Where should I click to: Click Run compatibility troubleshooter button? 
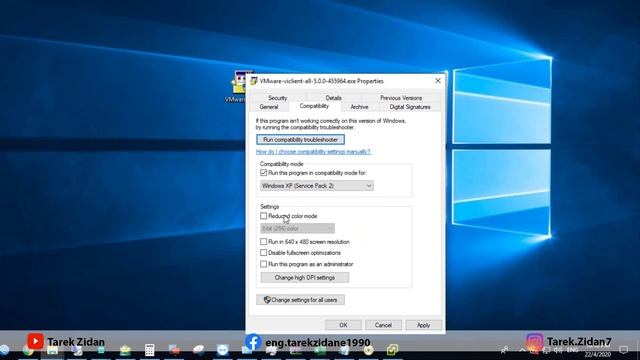(x=300, y=140)
